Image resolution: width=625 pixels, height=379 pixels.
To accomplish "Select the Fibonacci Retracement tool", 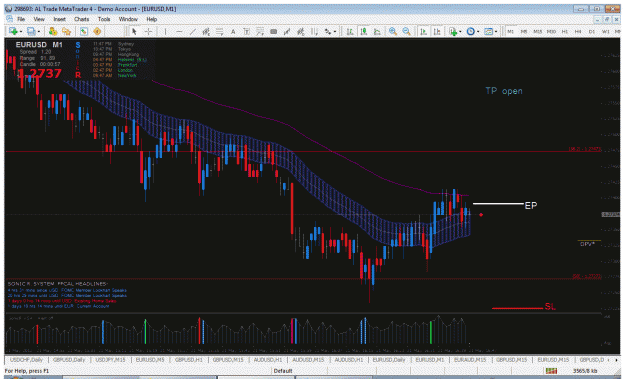I will click(x=220, y=31).
